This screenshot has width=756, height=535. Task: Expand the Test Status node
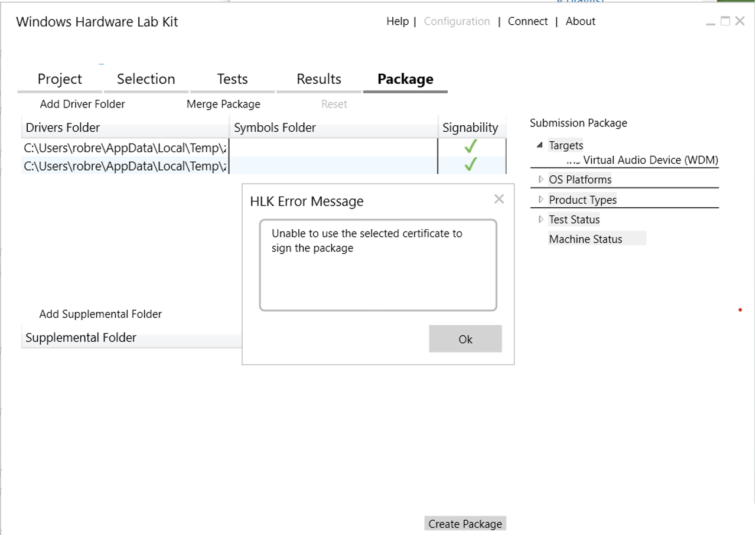pos(541,219)
